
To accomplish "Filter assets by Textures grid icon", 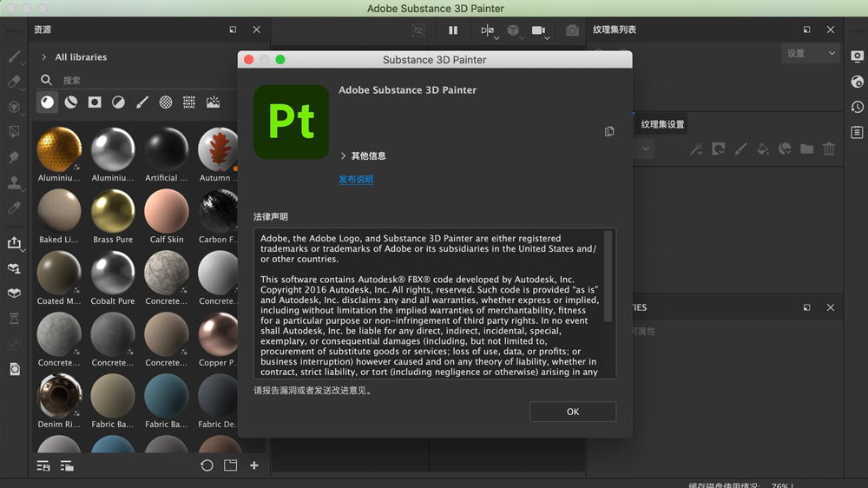I will coord(189,102).
